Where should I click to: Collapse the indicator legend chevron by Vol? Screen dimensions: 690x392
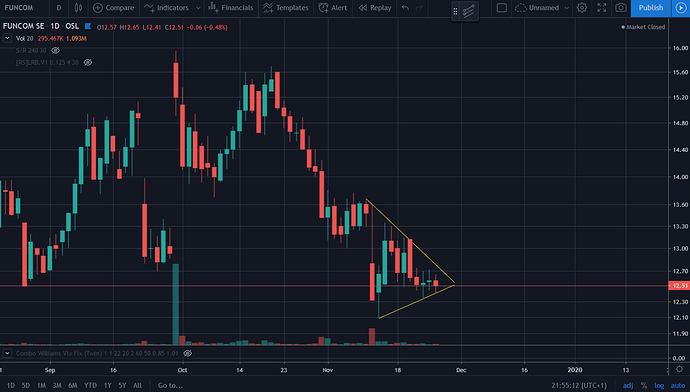(x=7, y=39)
